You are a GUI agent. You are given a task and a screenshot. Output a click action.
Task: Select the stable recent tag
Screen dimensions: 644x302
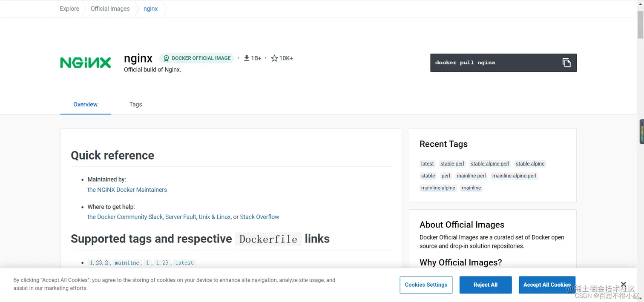point(428,176)
